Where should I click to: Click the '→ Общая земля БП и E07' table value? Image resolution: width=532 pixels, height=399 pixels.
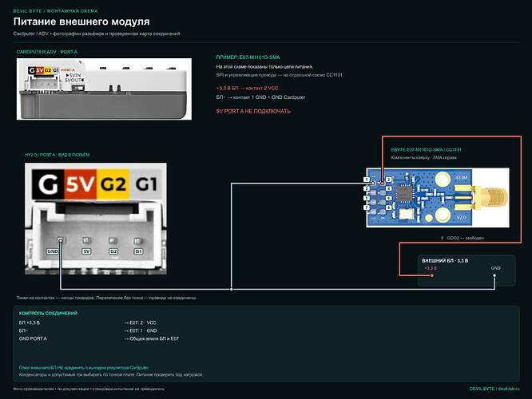151,338
